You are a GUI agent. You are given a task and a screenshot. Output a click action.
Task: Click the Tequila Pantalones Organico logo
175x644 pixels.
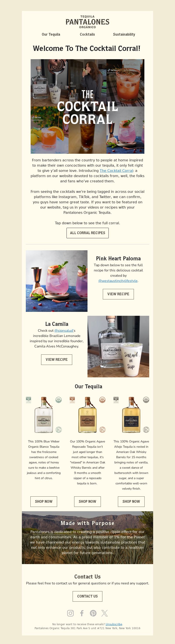[87, 22]
